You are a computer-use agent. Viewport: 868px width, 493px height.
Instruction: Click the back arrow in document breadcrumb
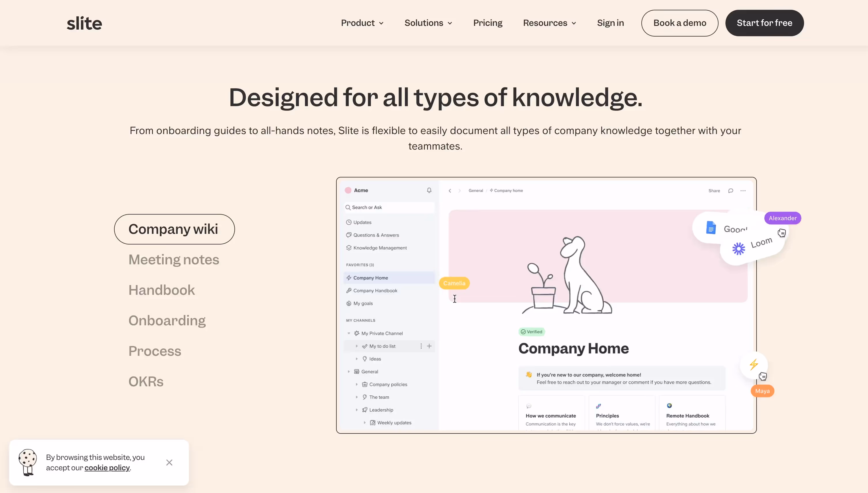coord(450,191)
